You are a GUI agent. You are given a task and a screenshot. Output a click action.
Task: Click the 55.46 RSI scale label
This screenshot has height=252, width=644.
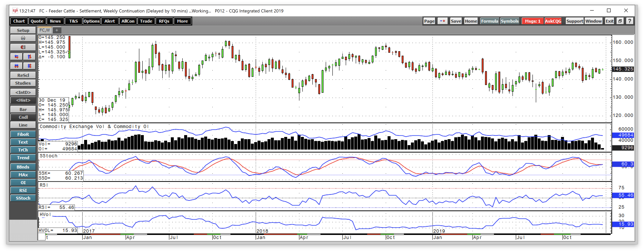point(623,195)
